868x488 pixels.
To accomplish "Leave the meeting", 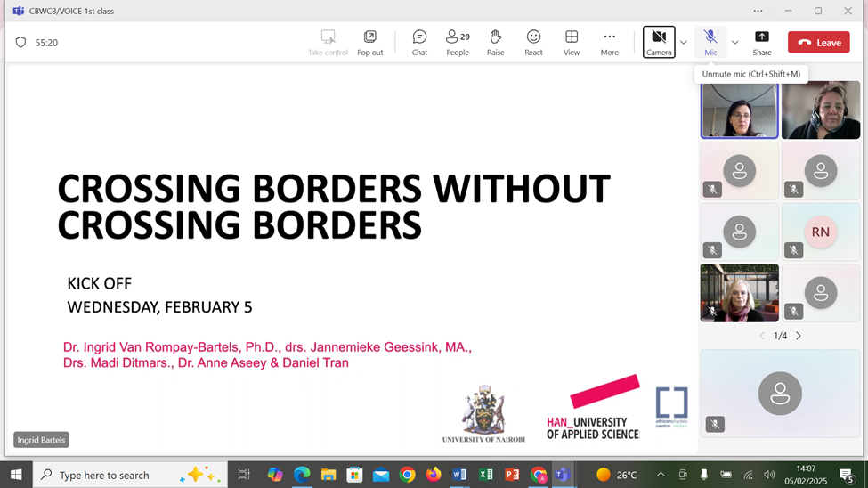I will (818, 42).
